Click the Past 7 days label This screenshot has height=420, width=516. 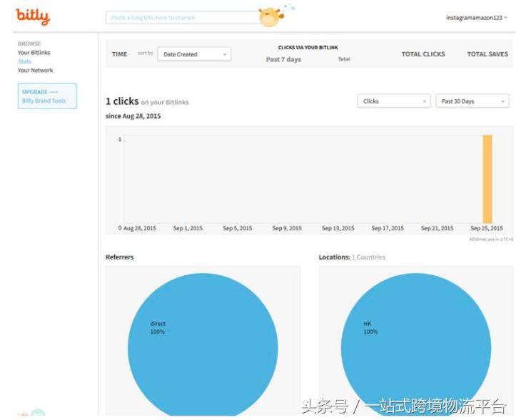pos(283,59)
